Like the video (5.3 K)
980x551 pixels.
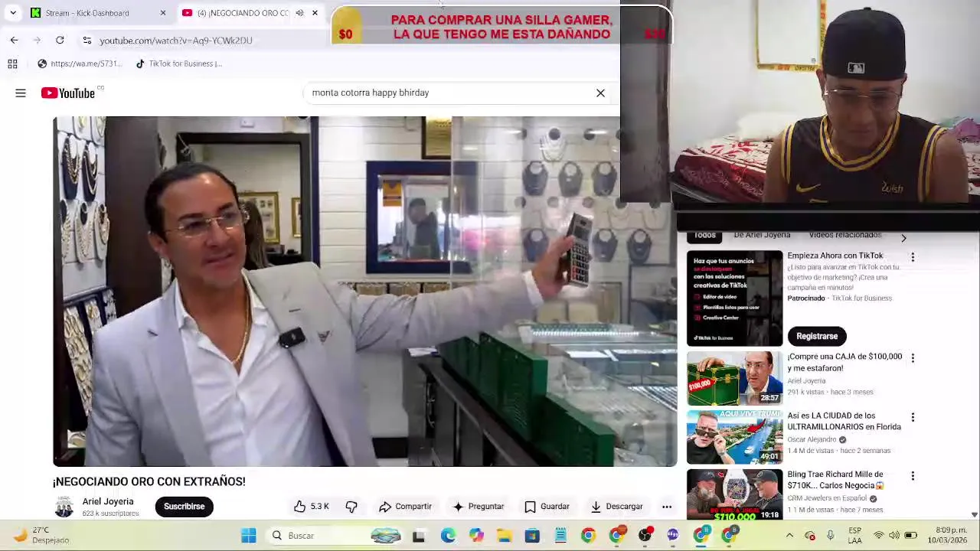tap(311, 507)
